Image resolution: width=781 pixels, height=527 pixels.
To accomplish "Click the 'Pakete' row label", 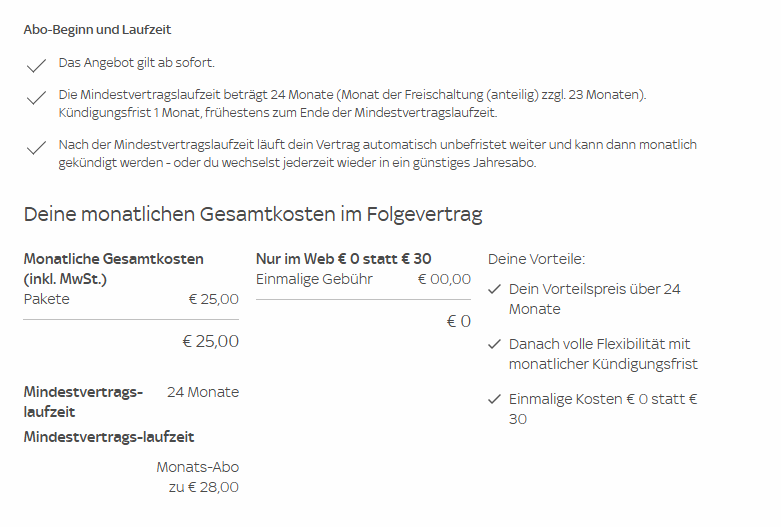I will pyautogui.click(x=46, y=299).
